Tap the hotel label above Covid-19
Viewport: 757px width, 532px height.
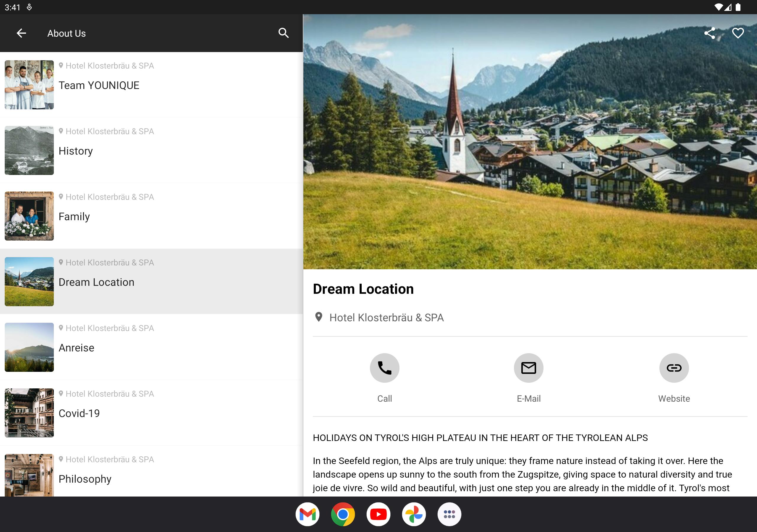point(109,394)
